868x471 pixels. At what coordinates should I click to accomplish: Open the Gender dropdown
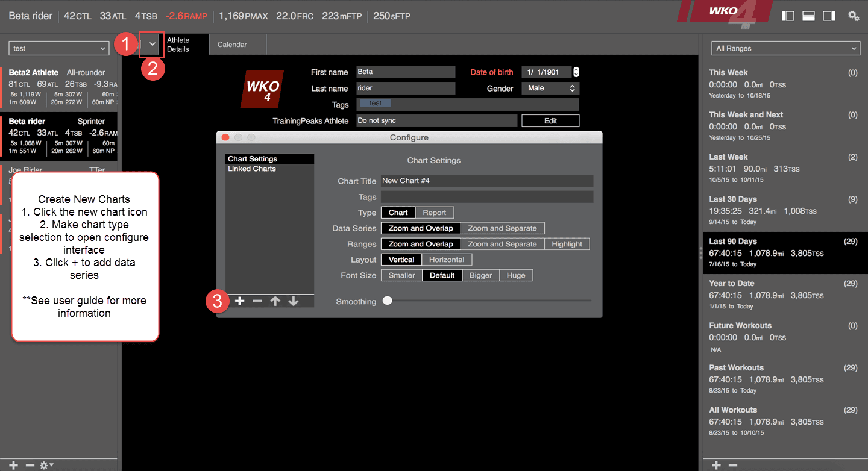[550, 88]
